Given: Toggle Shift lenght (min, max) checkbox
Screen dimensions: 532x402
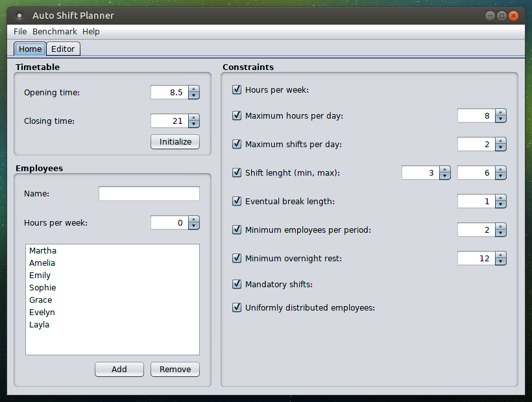Looking at the screenshot, I should click(x=237, y=172).
